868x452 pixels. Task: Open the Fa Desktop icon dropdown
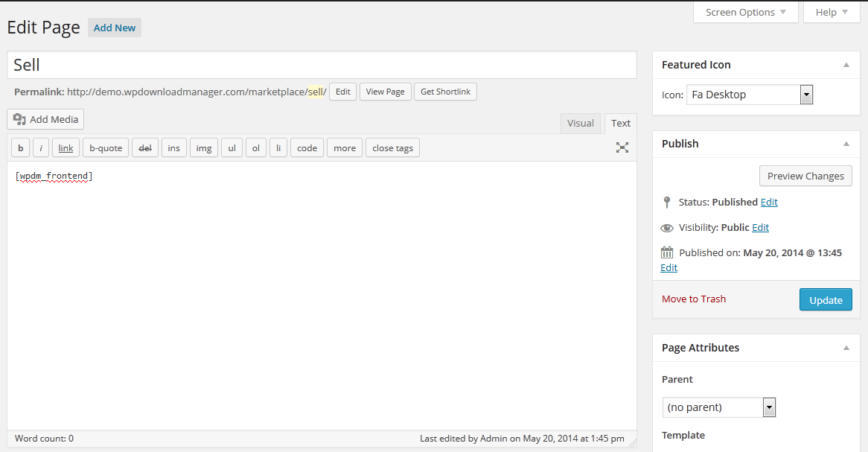[x=805, y=94]
